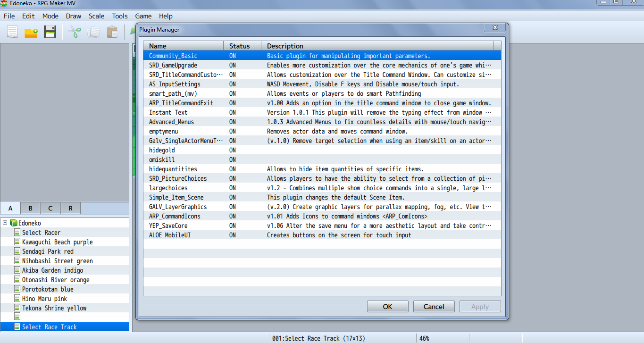Switch to tileset tab A
This screenshot has height=343, width=644.
click(10, 208)
